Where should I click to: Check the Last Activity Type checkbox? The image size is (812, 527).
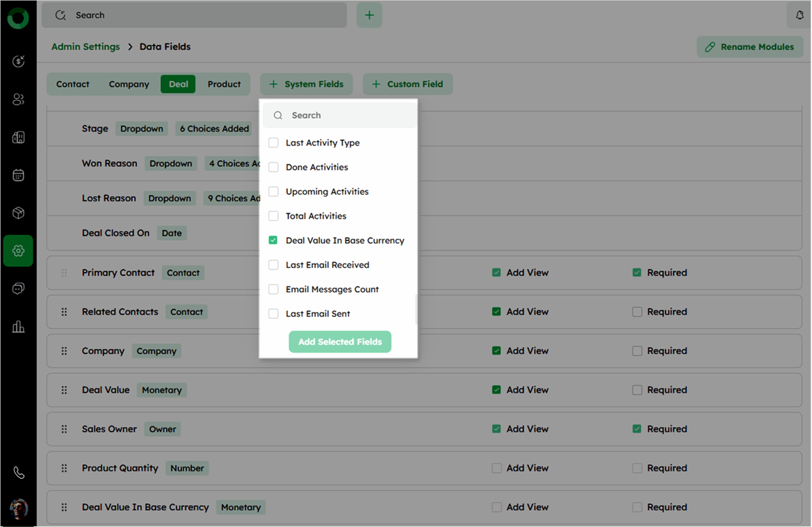[273, 143]
